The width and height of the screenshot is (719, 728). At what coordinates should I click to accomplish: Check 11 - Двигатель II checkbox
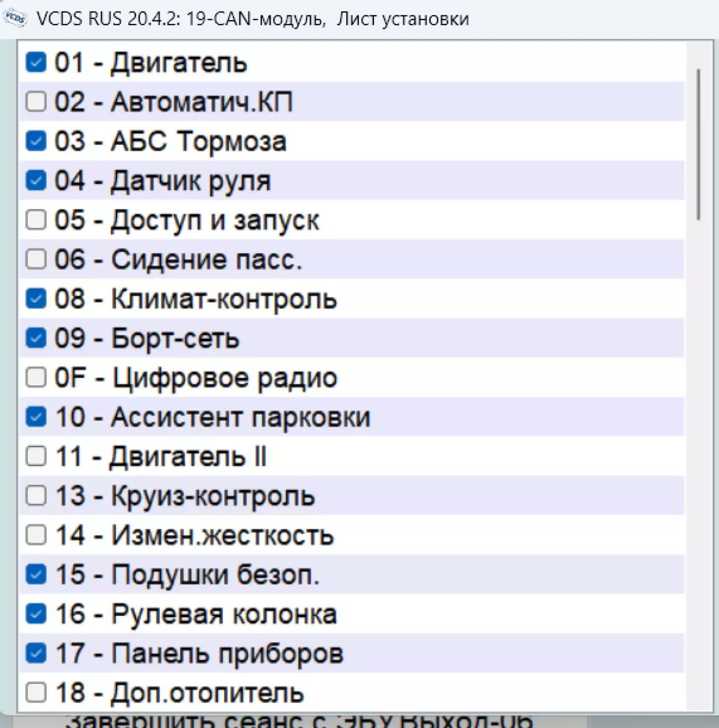pyautogui.click(x=36, y=456)
